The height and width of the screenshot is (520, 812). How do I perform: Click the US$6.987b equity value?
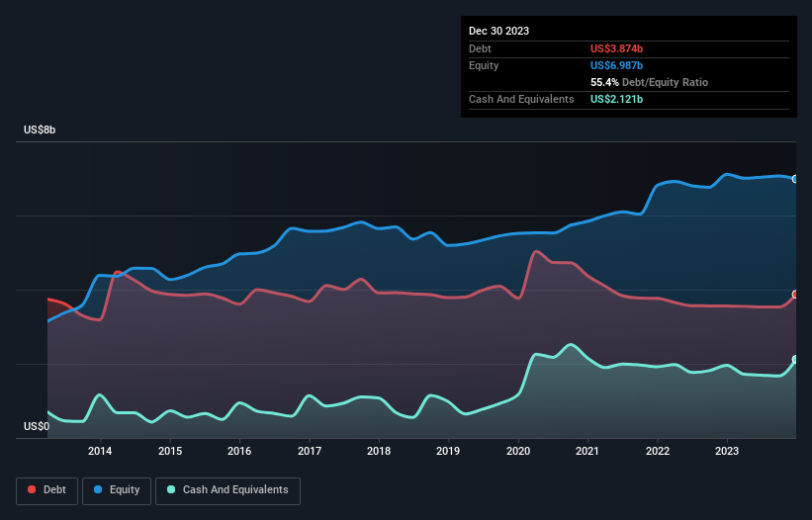coord(616,65)
